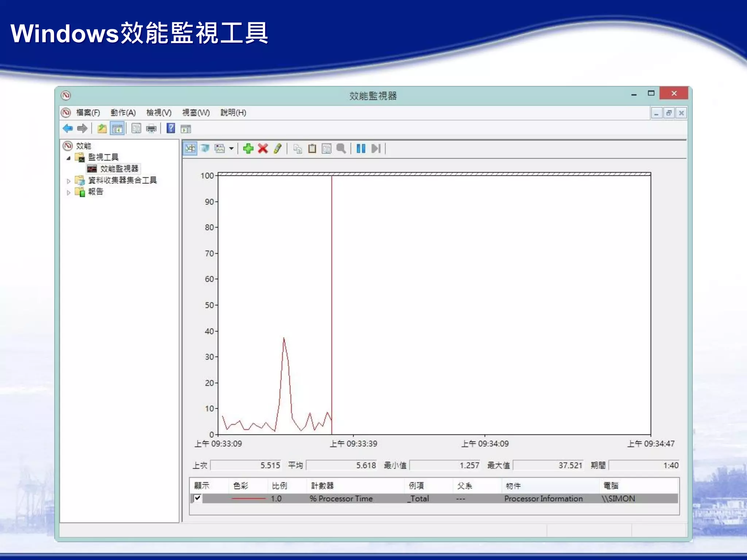Open counter properties icon
The image size is (747, 560).
pos(326,149)
